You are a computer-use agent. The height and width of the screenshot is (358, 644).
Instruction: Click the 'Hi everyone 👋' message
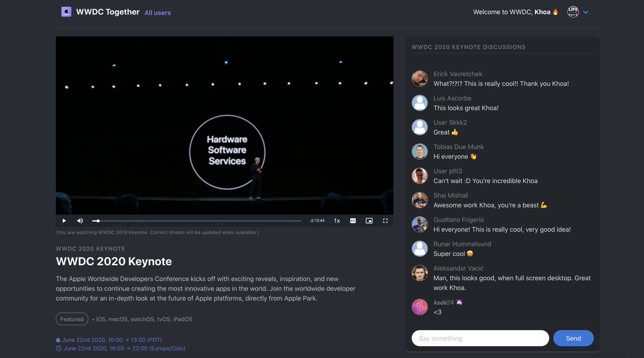[x=455, y=157]
